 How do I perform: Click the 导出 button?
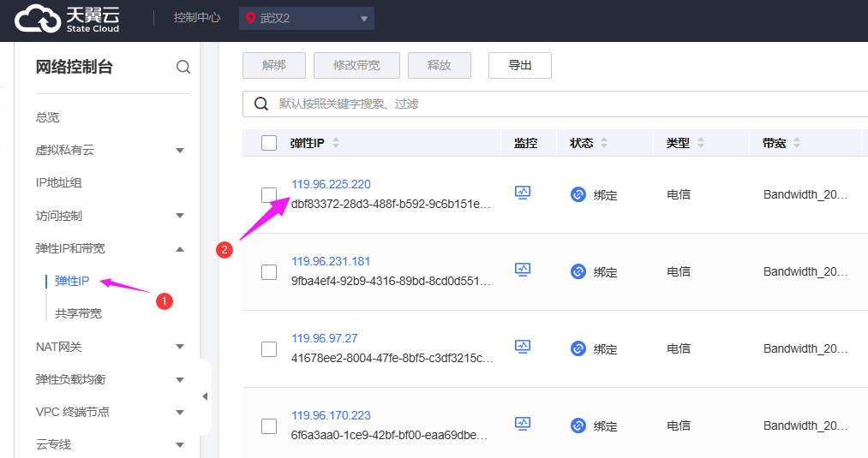click(519, 66)
